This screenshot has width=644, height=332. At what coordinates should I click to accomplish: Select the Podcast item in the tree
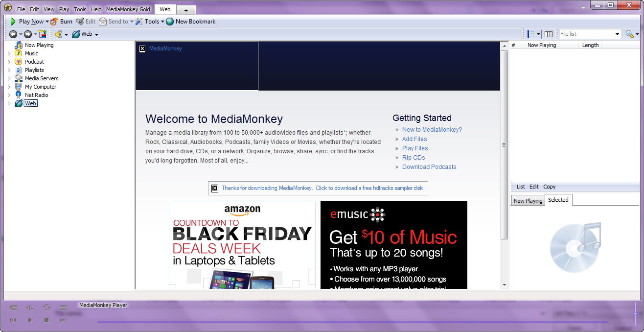33,61
